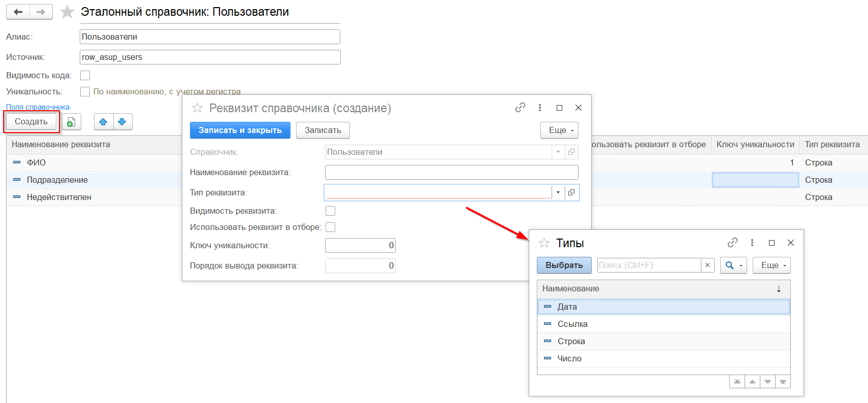Check Использовать реквизит в отборе
868x403 pixels.
pyautogui.click(x=330, y=227)
